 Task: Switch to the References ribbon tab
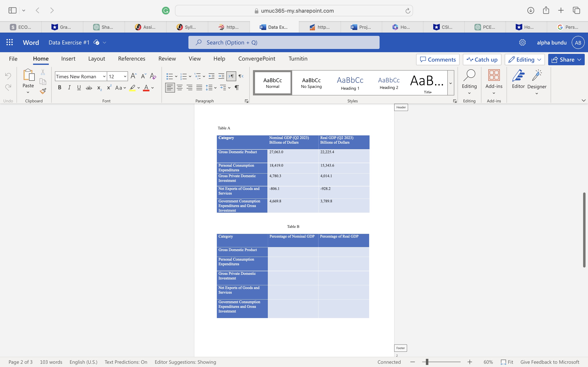click(131, 59)
